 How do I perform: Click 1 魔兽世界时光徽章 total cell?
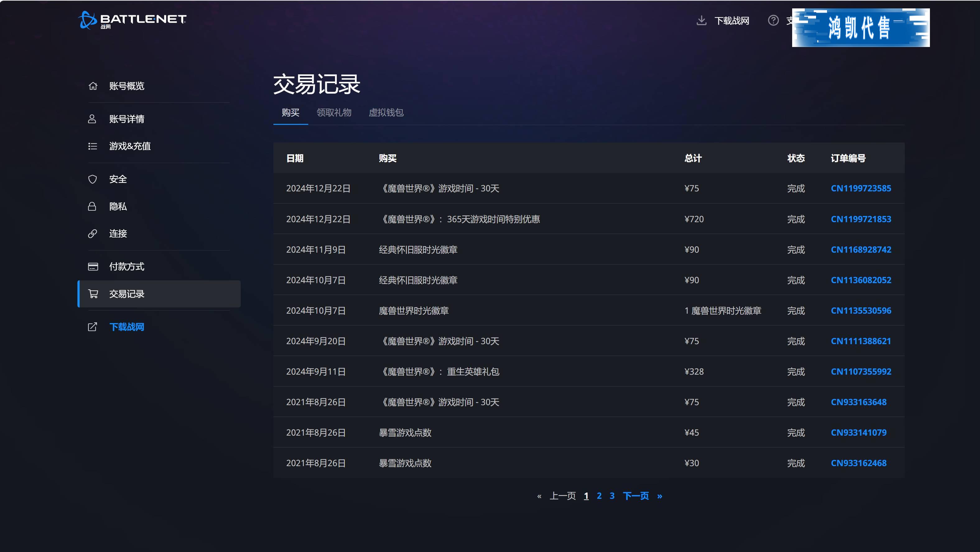(723, 310)
